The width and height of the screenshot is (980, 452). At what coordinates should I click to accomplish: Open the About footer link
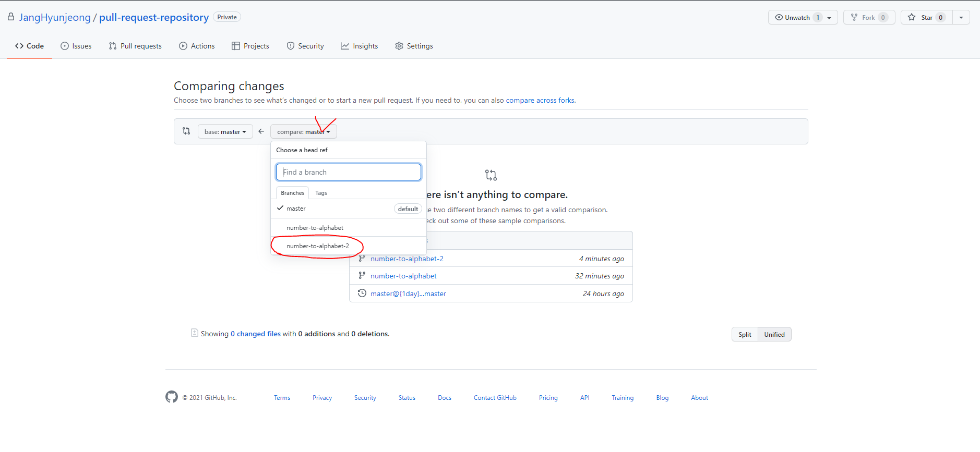(x=700, y=398)
